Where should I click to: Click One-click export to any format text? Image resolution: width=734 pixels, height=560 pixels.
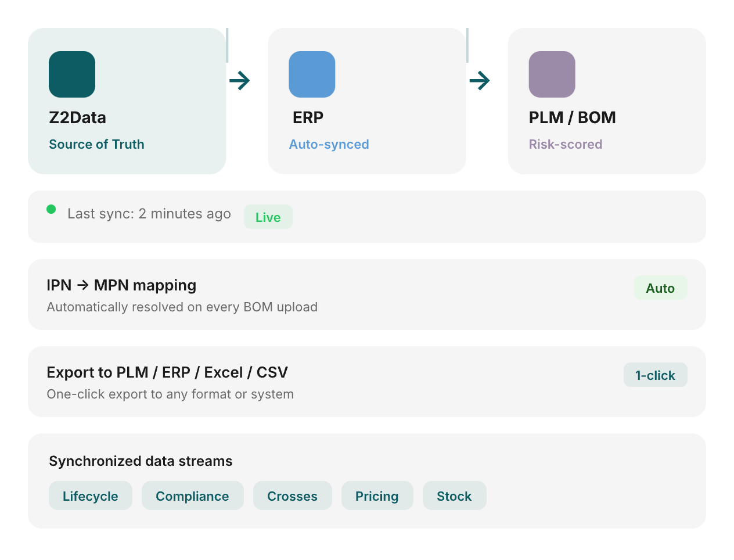pos(170,394)
